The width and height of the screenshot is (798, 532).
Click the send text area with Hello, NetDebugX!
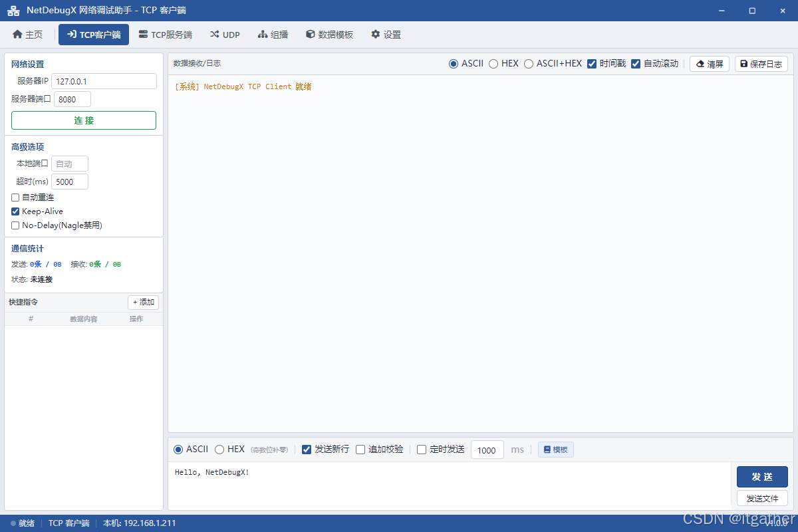(449, 486)
